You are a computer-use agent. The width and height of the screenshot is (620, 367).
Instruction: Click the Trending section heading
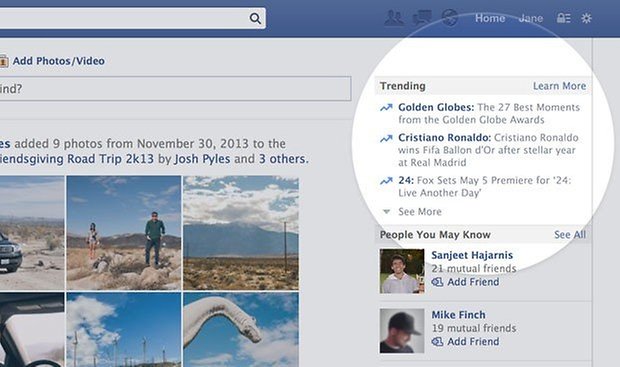[403, 86]
